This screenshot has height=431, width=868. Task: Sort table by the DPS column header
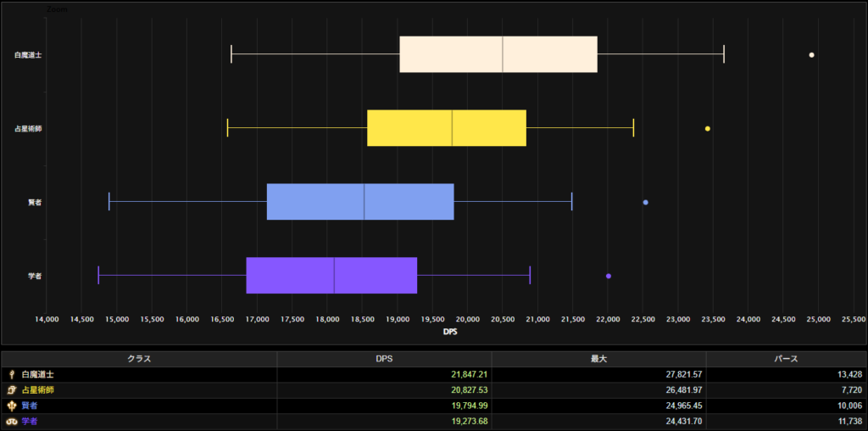pos(384,359)
